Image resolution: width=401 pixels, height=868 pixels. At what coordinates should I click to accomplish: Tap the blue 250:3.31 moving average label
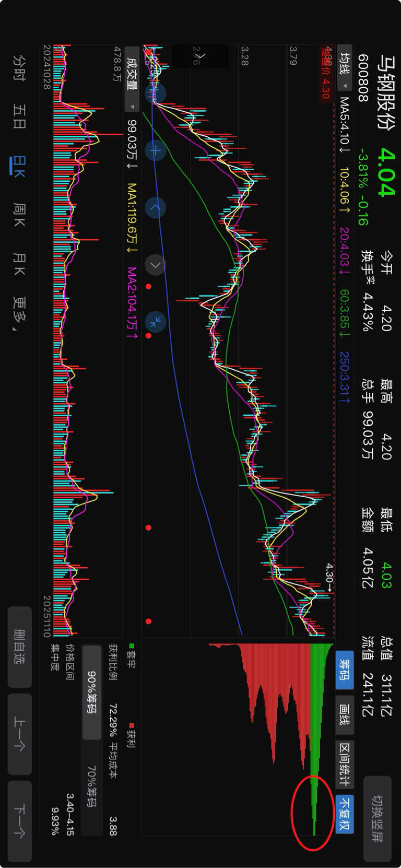pos(345,377)
